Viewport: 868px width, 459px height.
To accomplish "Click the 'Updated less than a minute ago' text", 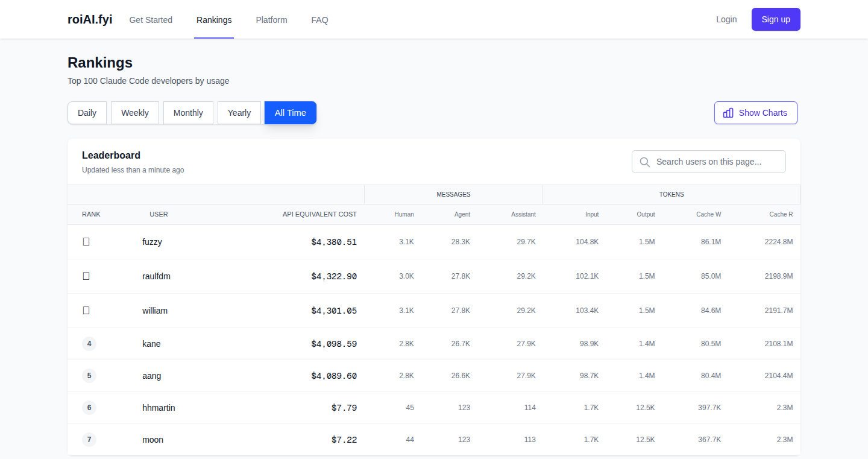I will [133, 170].
